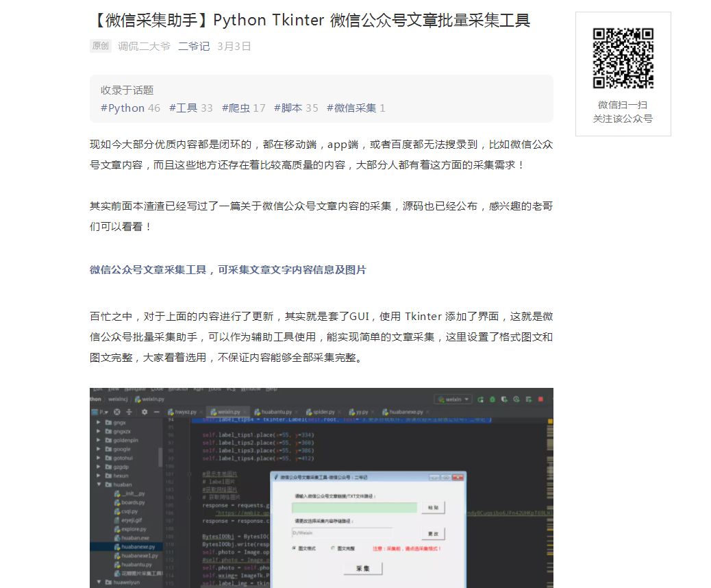Open the 二爷记 account link
The width and height of the screenshot is (711, 588).
pos(194,46)
